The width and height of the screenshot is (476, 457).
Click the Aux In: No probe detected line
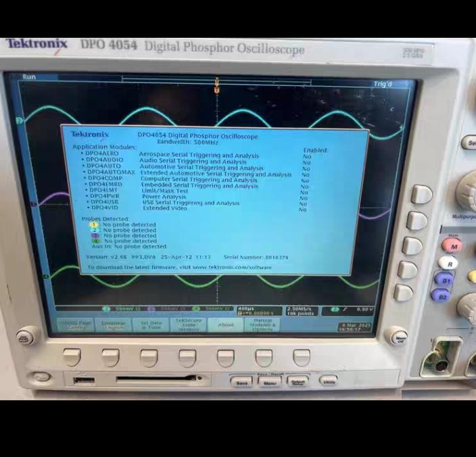click(x=129, y=246)
